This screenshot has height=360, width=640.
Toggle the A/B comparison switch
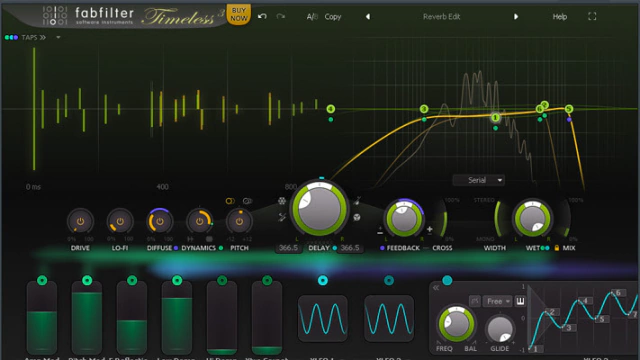coord(312,17)
